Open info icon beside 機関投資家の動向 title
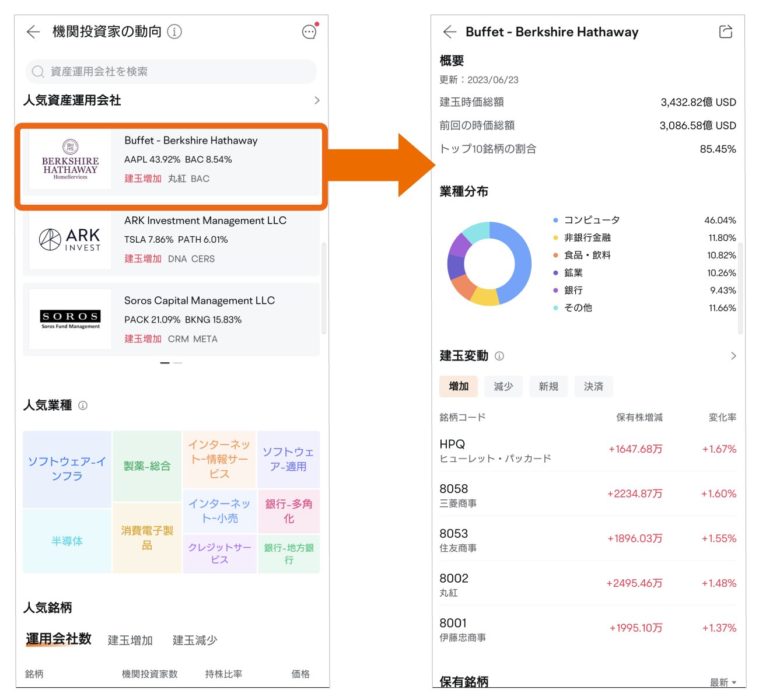759x700 pixels. 174,32
